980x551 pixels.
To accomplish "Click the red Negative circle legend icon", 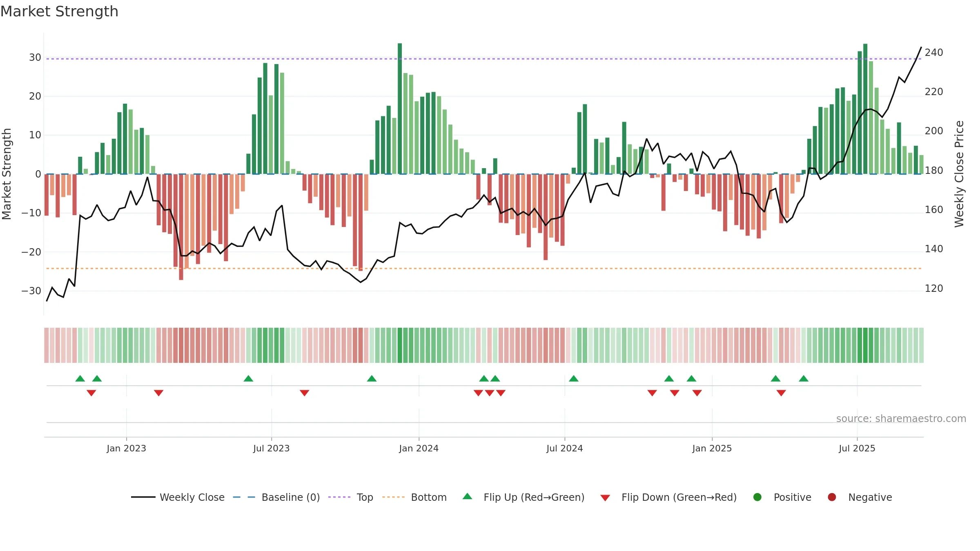I will (x=832, y=497).
